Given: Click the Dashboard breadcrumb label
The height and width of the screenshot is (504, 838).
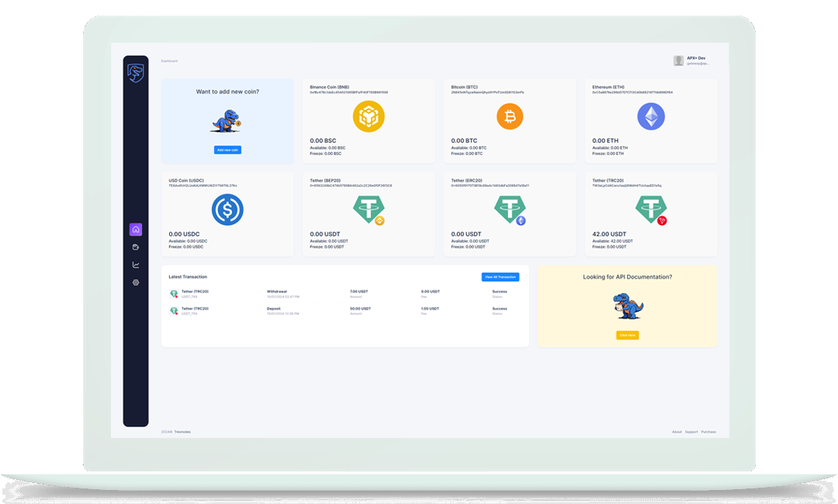Looking at the screenshot, I should coord(169,60).
